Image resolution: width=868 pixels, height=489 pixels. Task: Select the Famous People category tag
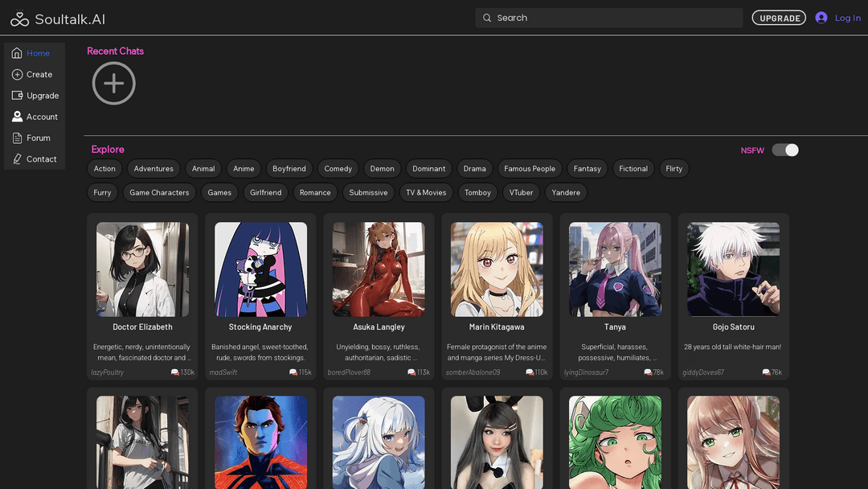tap(530, 169)
